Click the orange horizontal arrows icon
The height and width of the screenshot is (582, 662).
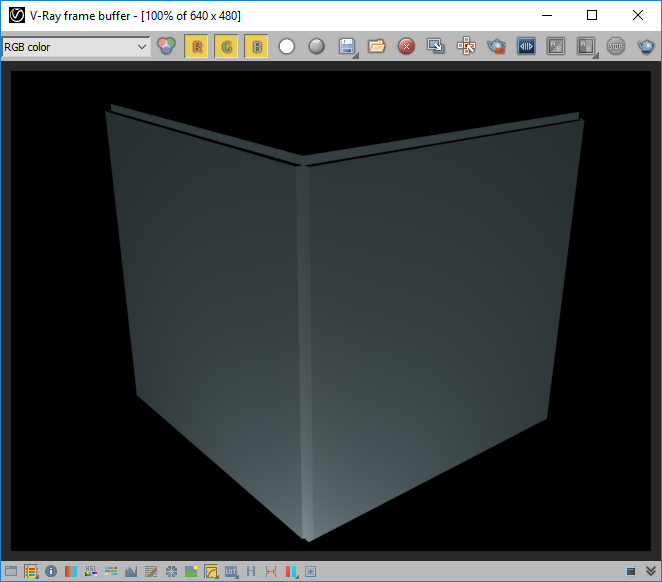[271, 571]
